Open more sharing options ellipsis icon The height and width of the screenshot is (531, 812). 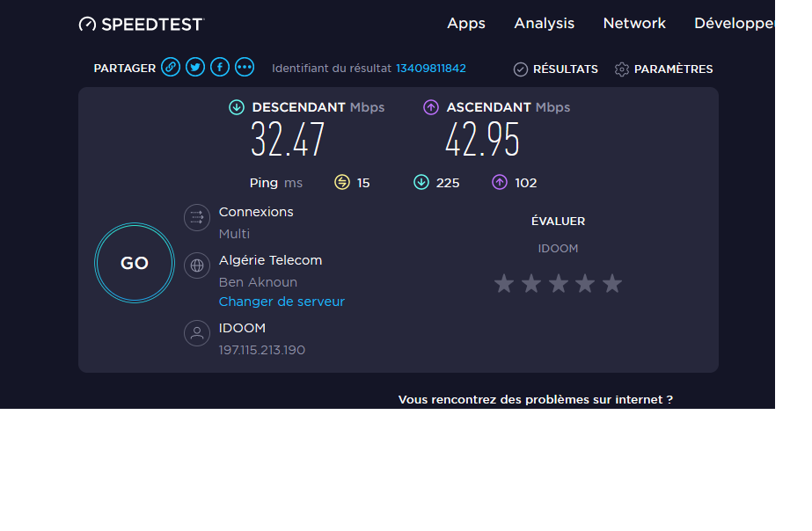pyautogui.click(x=245, y=68)
